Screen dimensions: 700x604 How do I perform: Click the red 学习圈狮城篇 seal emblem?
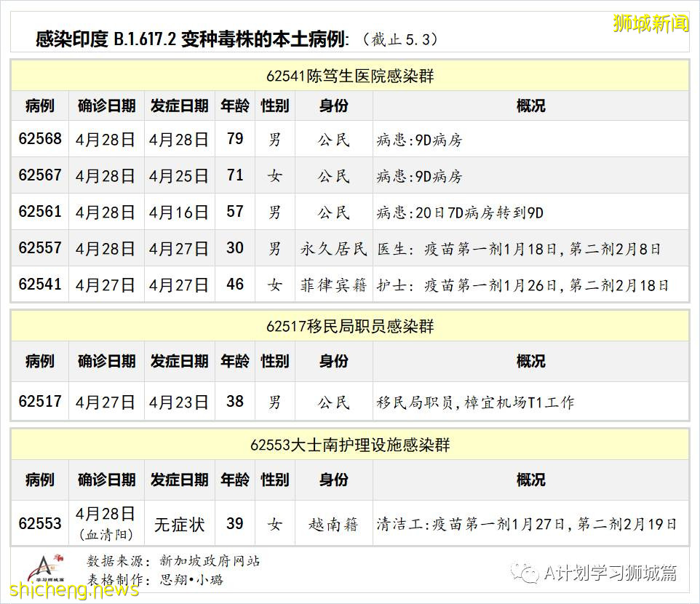click(45, 571)
